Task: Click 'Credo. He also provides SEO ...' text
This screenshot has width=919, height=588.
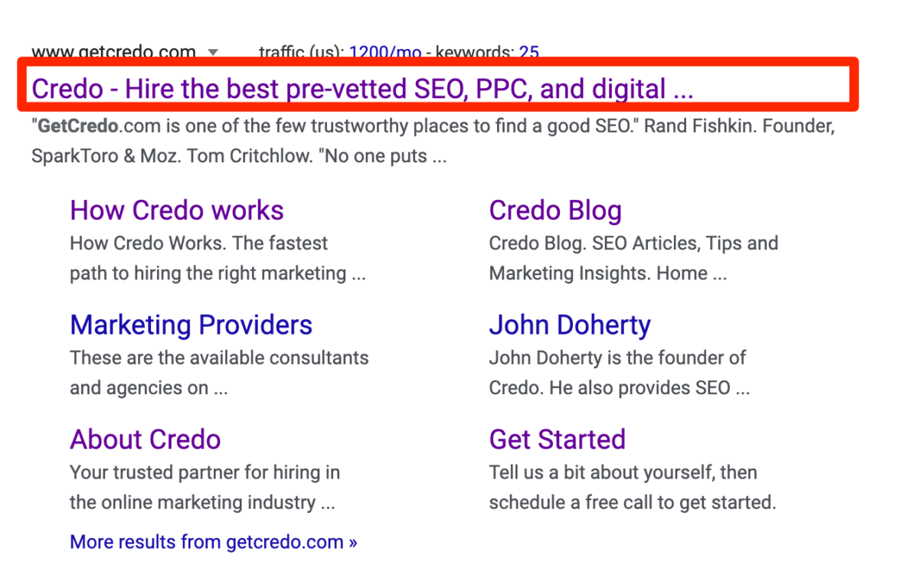Action: pyautogui.click(x=620, y=388)
